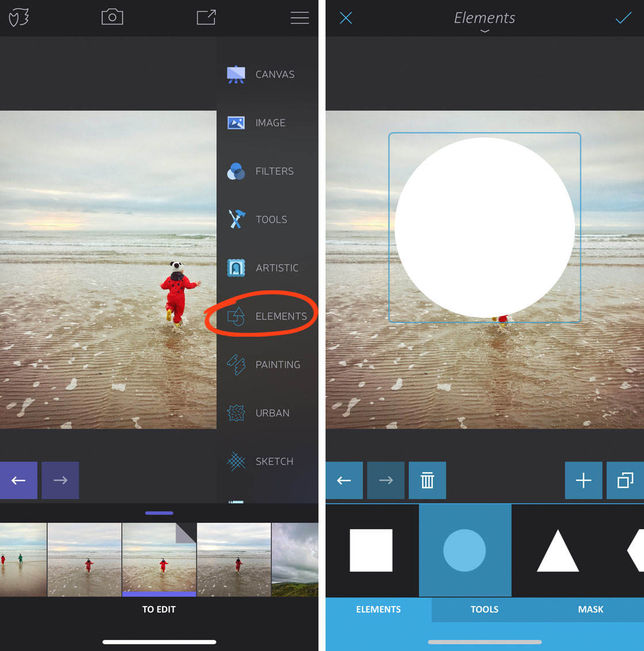This screenshot has height=651, width=644.
Task: Cancel Elements editing with X icon
Action: pyautogui.click(x=346, y=18)
